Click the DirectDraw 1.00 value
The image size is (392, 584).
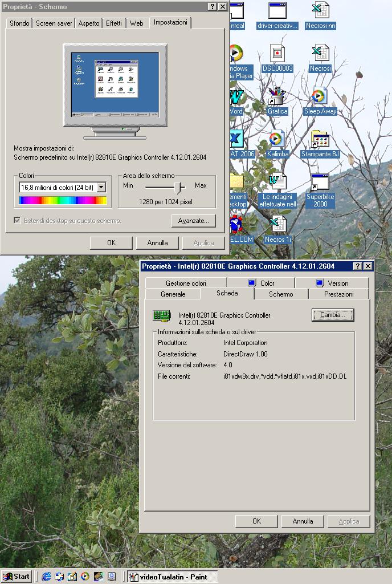pos(246,354)
